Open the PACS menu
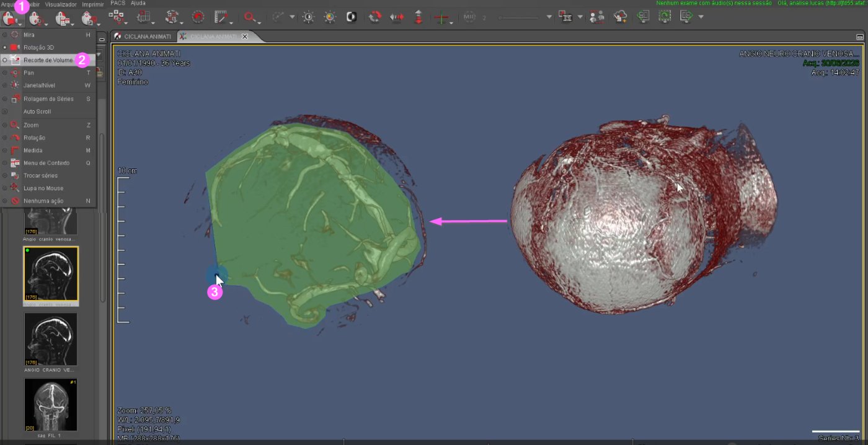The width and height of the screenshot is (868, 445). (118, 3)
